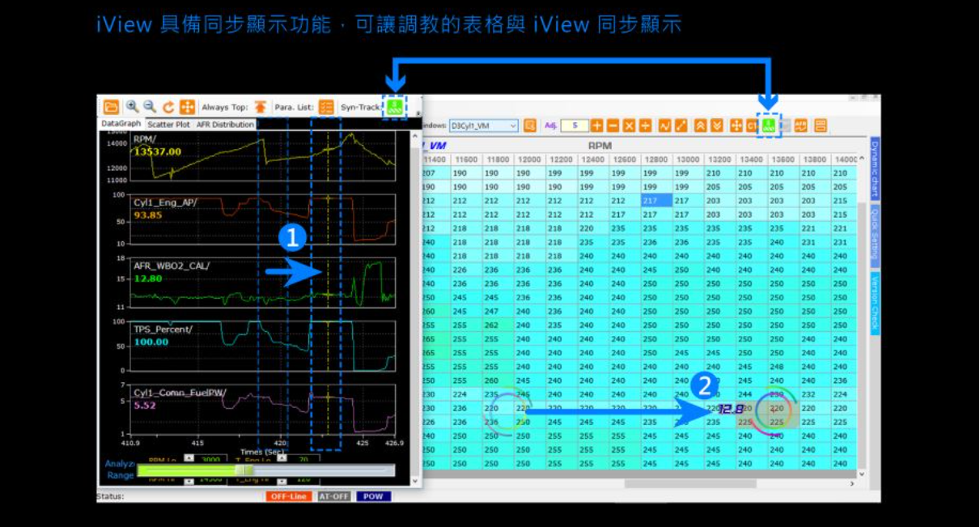Click the AT-OFF status indicator
This screenshot has height=527, width=980.
(334, 496)
